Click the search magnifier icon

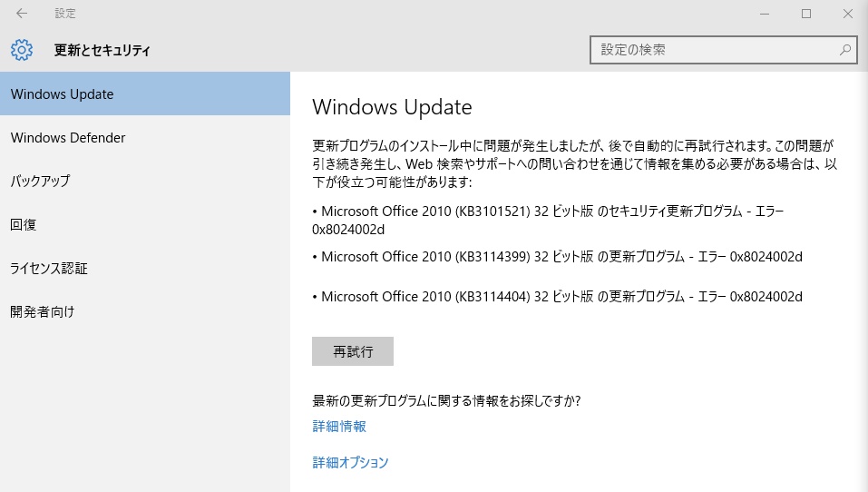844,50
